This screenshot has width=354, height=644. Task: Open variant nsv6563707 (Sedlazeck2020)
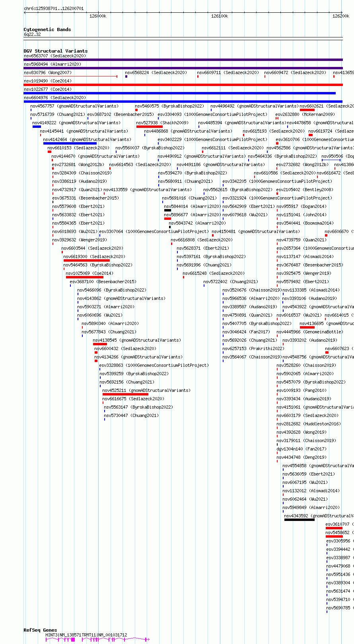tap(54, 56)
